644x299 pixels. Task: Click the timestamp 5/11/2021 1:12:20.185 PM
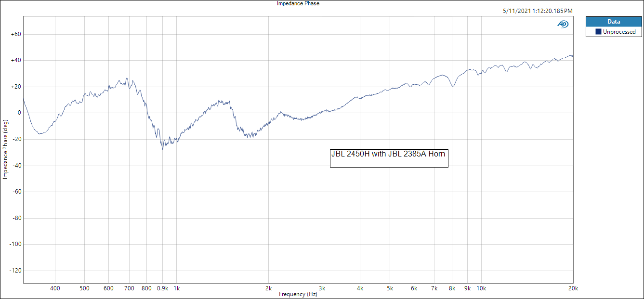tap(538, 11)
